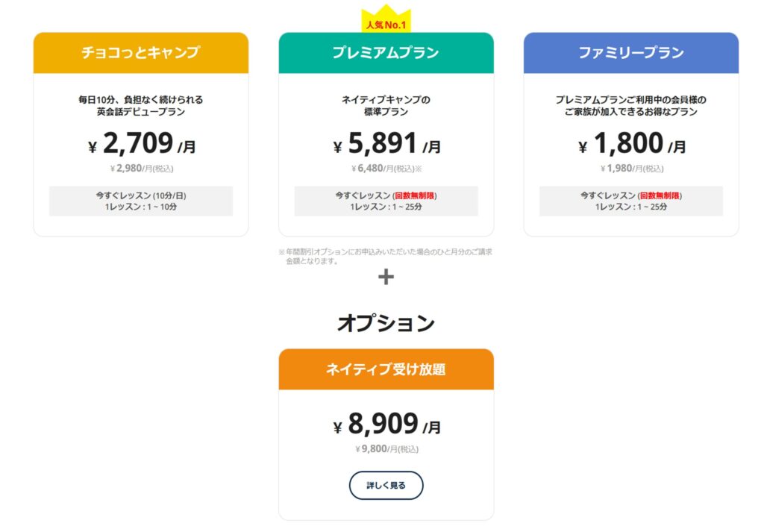The height and width of the screenshot is (532, 764).
Task: Click the ¥6,480/月(税込) tax-included price
Action: point(386,169)
